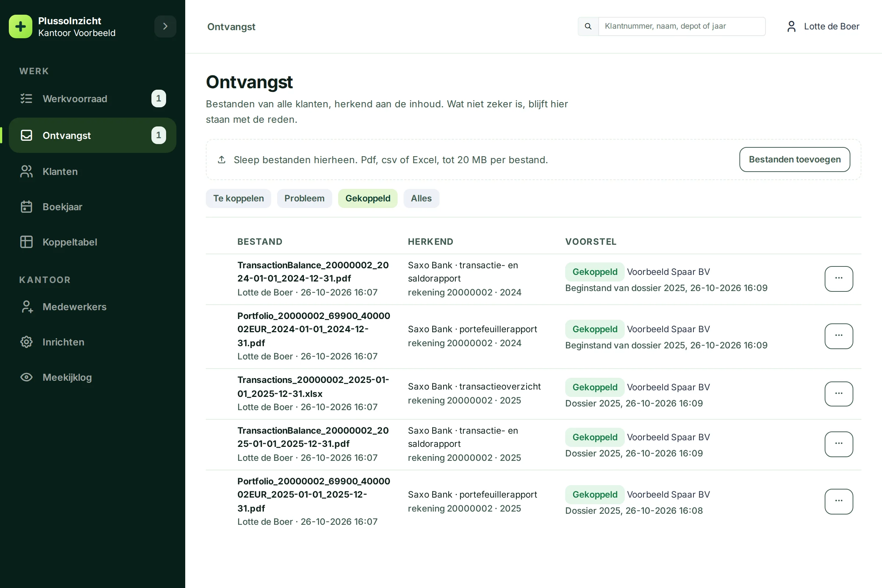The height and width of the screenshot is (588, 882).
Task: Click file name Transactions_20000002_2025-01-01_2025-12-31.xlsx
Action: 313,387
